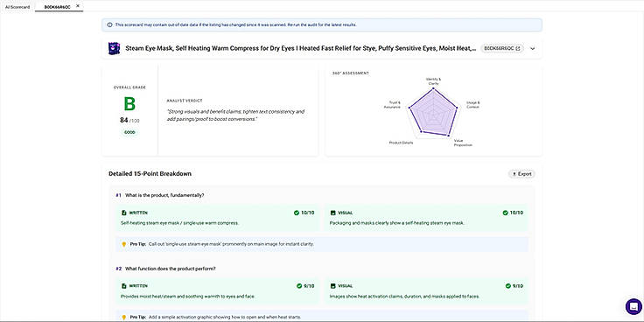The height and width of the screenshot is (322, 644).
Task: Select the Value Proposition radar axis label
Action: click(x=463, y=143)
